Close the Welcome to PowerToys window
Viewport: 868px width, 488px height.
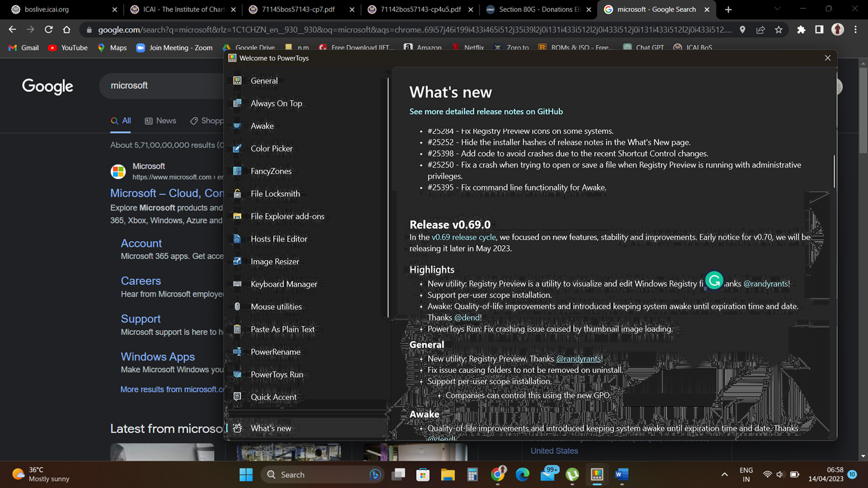(x=827, y=58)
